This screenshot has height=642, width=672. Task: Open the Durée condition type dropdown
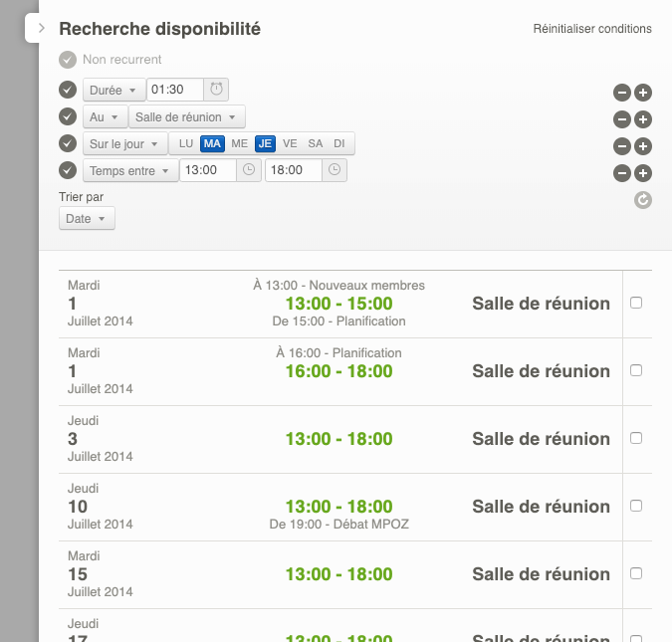click(x=112, y=90)
